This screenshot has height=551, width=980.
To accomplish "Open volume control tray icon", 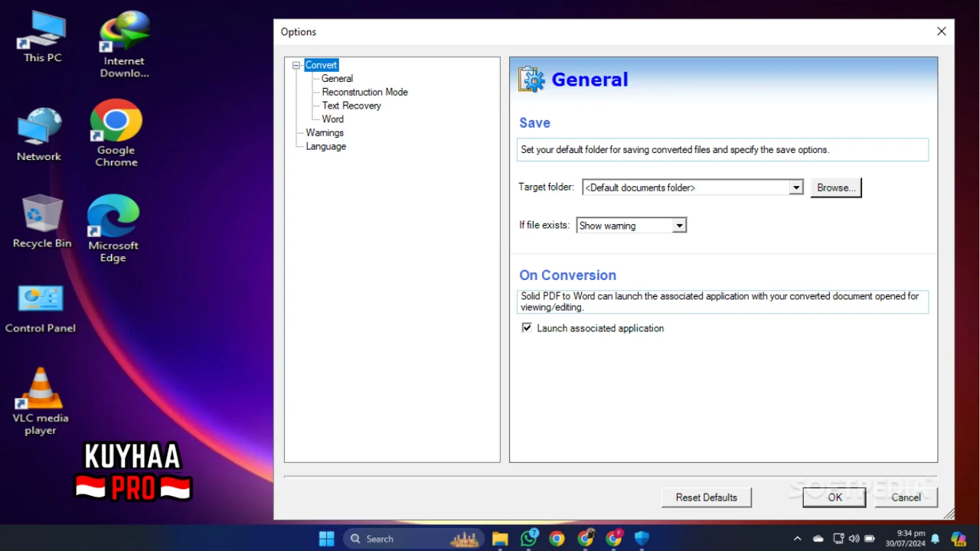I will [x=854, y=539].
